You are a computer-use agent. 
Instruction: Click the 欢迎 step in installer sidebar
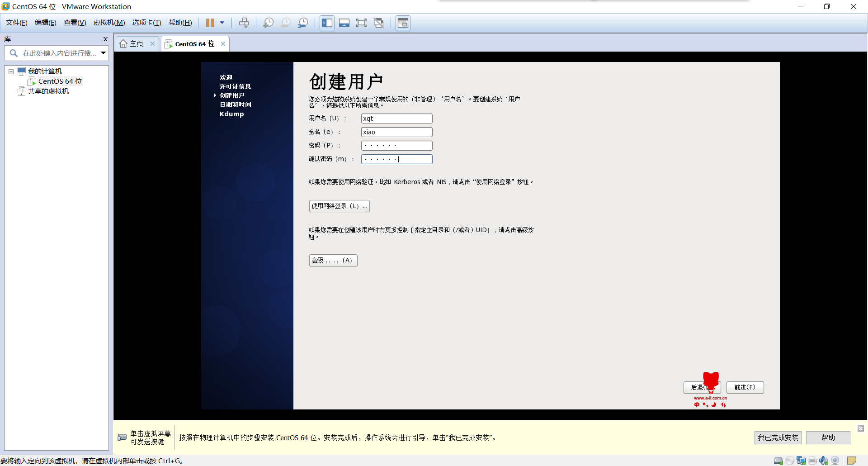point(226,77)
